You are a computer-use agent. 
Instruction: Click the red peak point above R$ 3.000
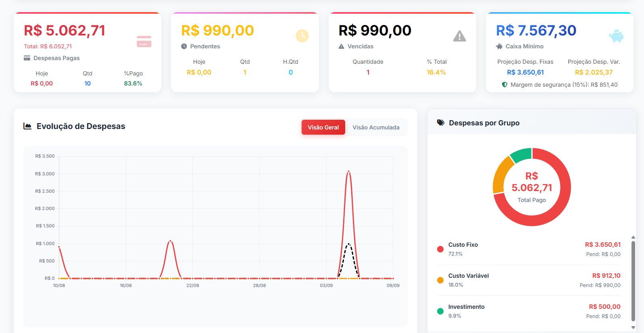pos(348,171)
